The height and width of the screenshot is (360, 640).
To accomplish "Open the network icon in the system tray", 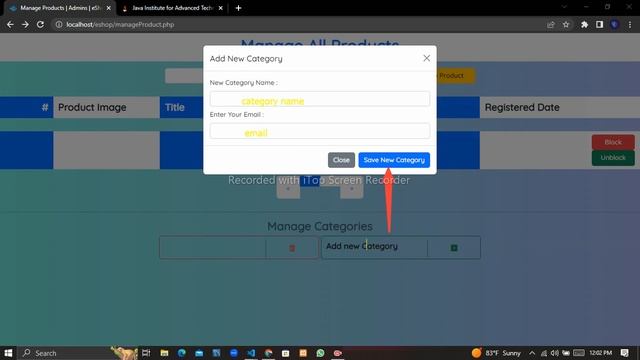I will pyautogui.click(x=544, y=353).
